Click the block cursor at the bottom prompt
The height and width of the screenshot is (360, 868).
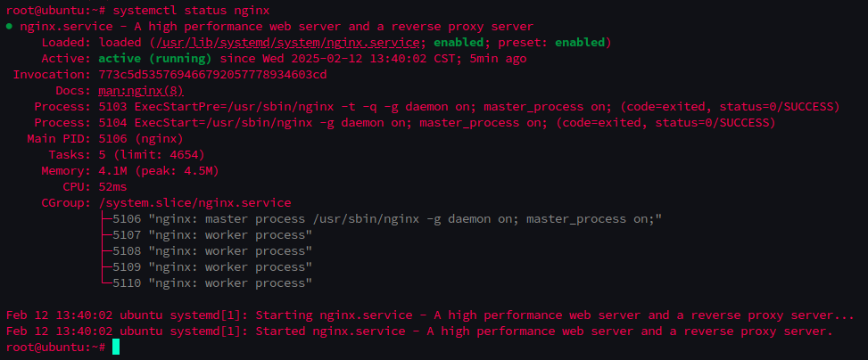[116, 348]
